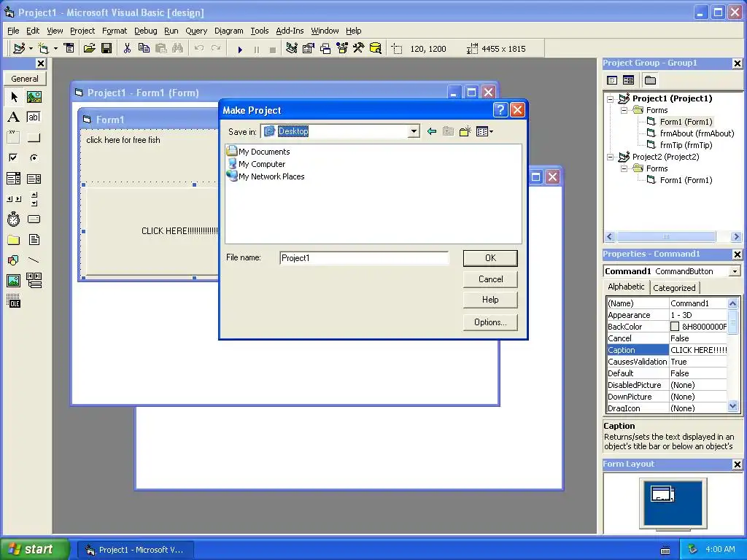The height and width of the screenshot is (560, 747).
Task: Switch to the Categorized properties tab
Action: tap(674, 287)
